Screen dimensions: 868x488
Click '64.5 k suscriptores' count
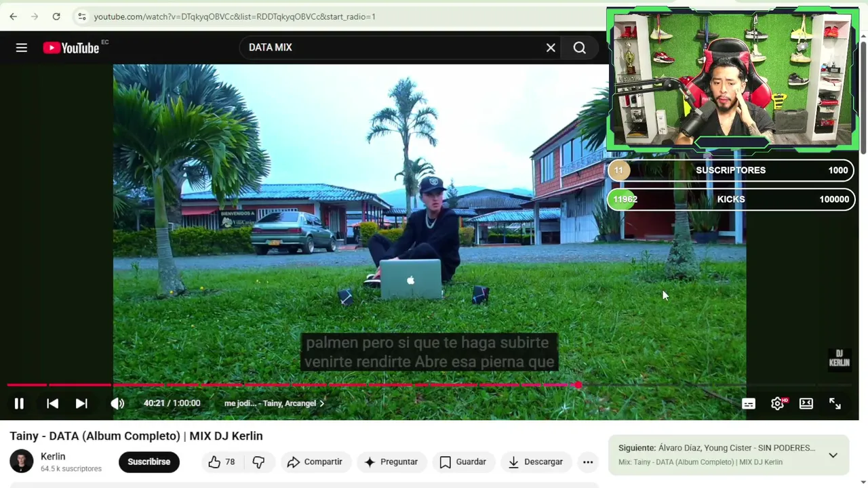71,469
